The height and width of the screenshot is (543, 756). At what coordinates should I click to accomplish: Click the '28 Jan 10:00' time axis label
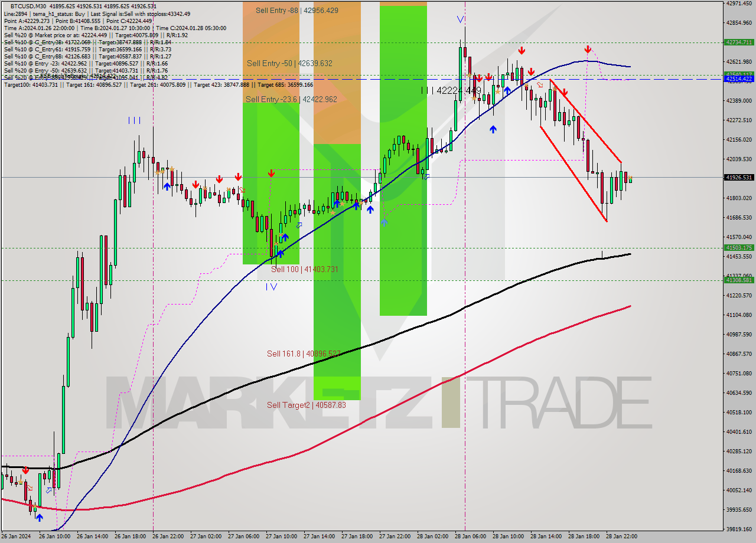[x=509, y=537]
